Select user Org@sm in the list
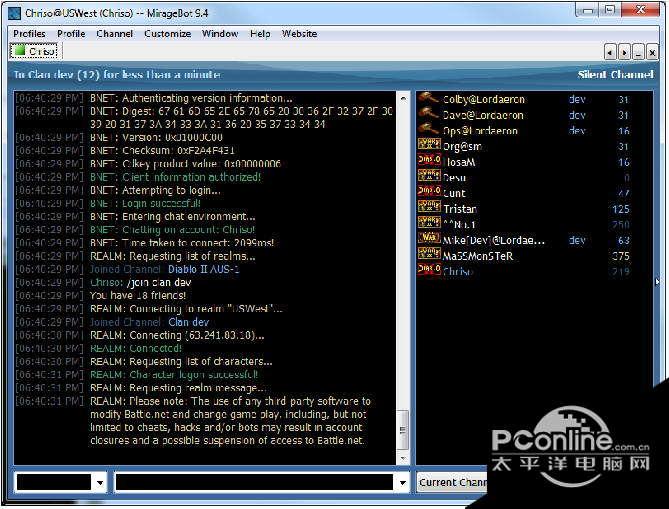Image resolution: width=669 pixels, height=509 pixels. pos(462,147)
